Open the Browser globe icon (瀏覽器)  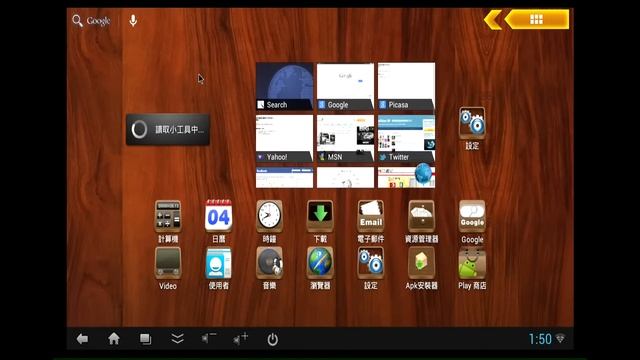point(320,263)
